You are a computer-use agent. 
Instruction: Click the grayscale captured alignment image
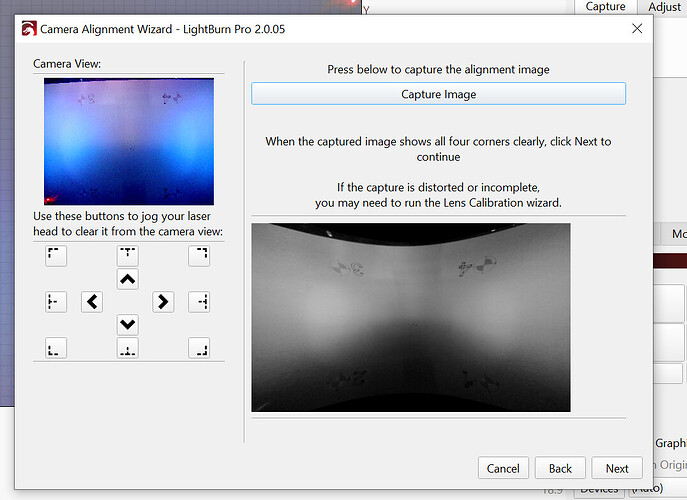410,317
